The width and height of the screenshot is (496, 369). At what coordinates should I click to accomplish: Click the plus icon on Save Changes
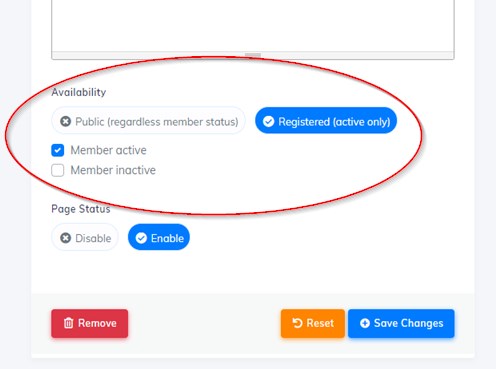pyautogui.click(x=365, y=323)
